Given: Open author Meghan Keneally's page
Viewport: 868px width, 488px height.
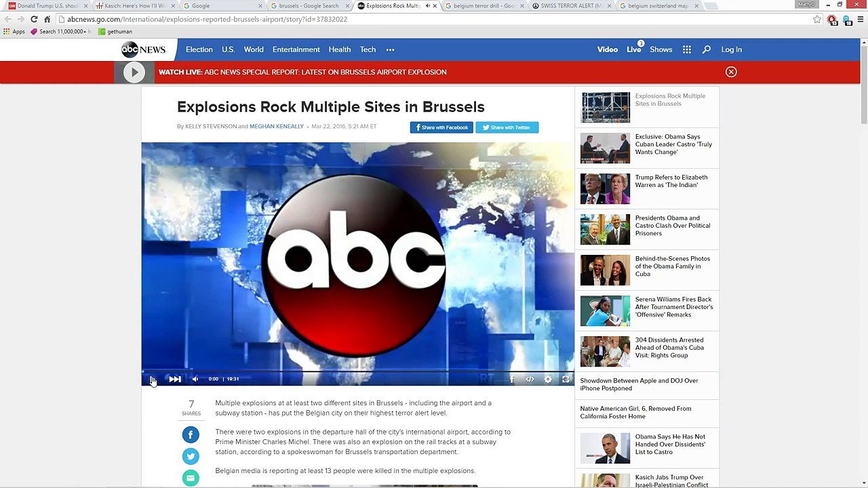Looking at the screenshot, I should coord(277,127).
